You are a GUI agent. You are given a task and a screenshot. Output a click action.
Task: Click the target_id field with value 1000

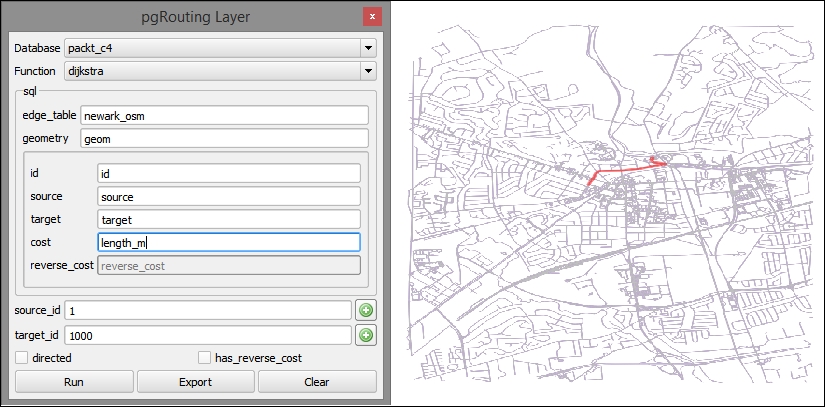[208, 335]
